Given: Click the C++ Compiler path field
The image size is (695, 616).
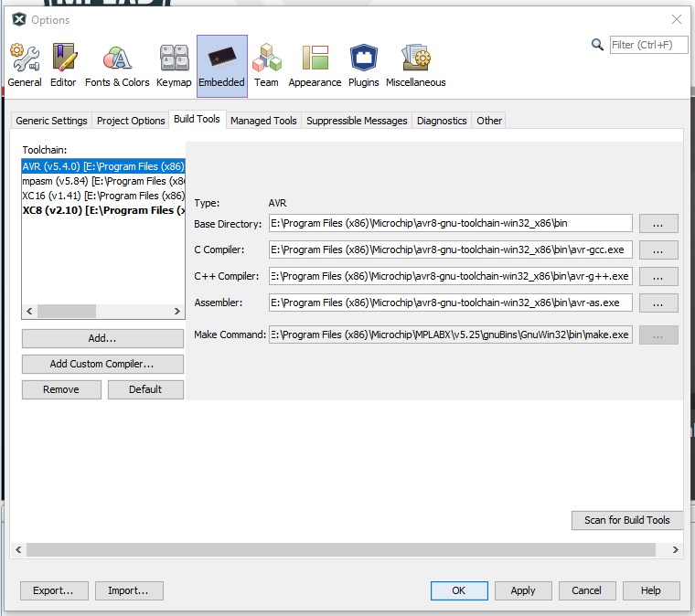Looking at the screenshot, I should tap(450, 276).
